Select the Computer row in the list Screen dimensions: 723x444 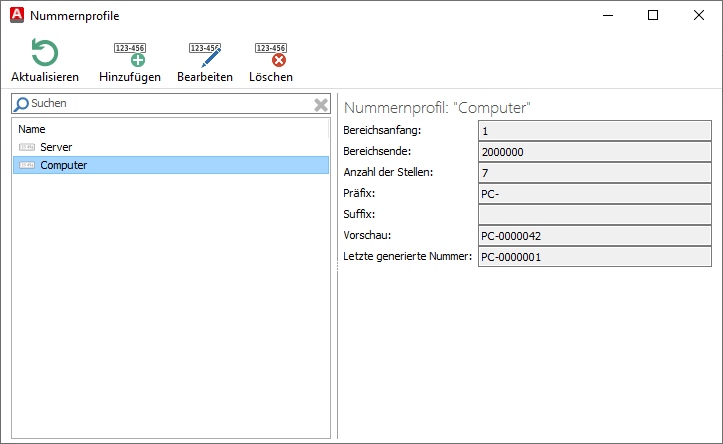pyautogui.click(x=171, y=165)
